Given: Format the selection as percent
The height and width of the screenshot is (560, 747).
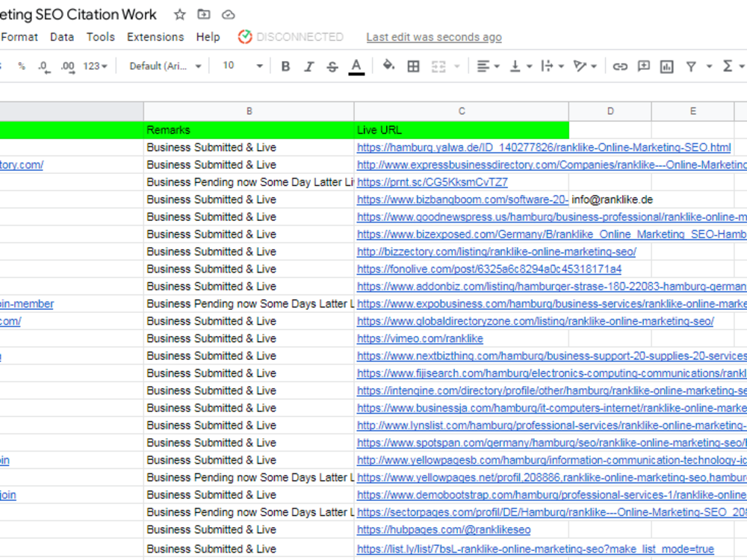Looking at the screenshot, I should 22,66.
